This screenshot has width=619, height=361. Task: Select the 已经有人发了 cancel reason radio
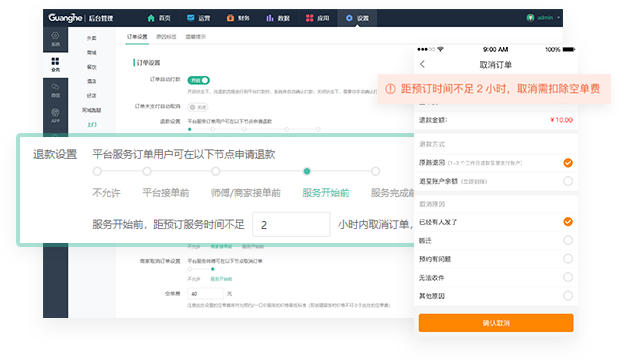coord(568,222)
